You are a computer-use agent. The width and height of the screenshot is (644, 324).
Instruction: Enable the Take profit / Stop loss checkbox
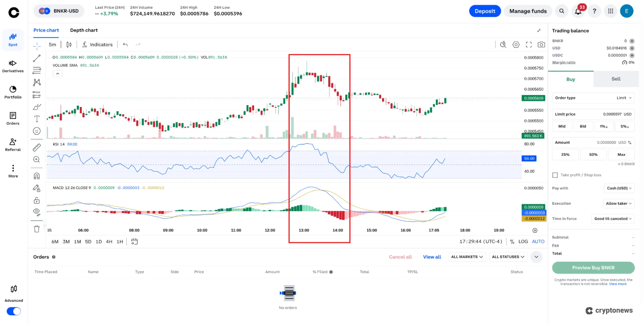click(x=555, y=175)
